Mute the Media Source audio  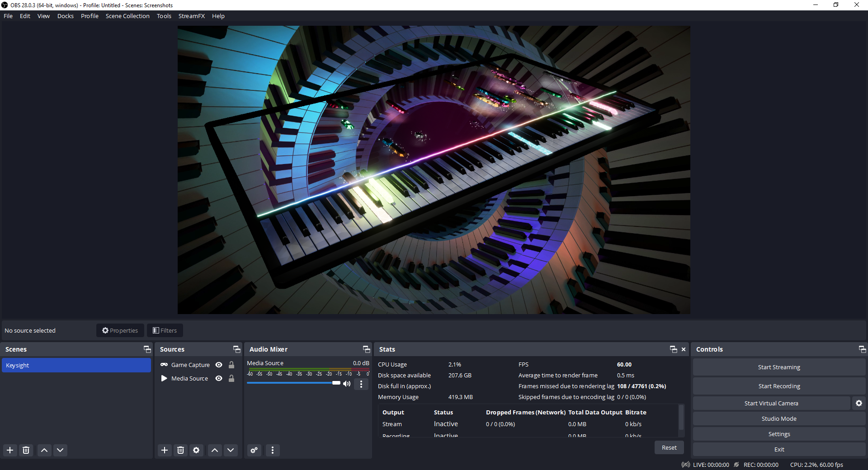(347, 384)
